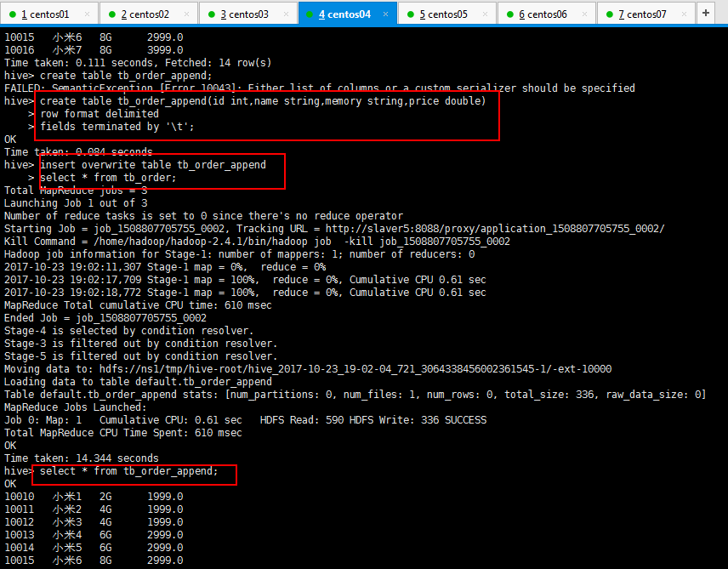The height and width of the screenshot is (569, 728).
Task: Click the 'MapReduce Jobs Launched:' line
Action: click(75, 407)
